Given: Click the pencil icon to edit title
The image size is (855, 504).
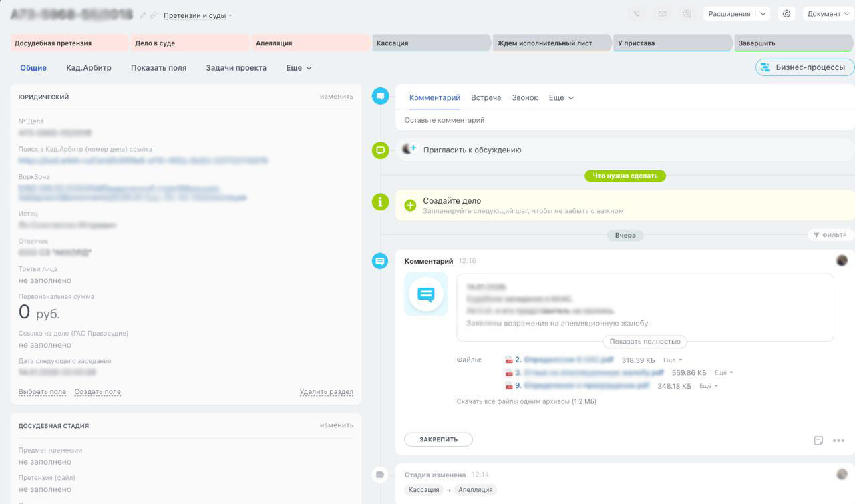Looking at the screenshot, I should [x=143, y=15].
